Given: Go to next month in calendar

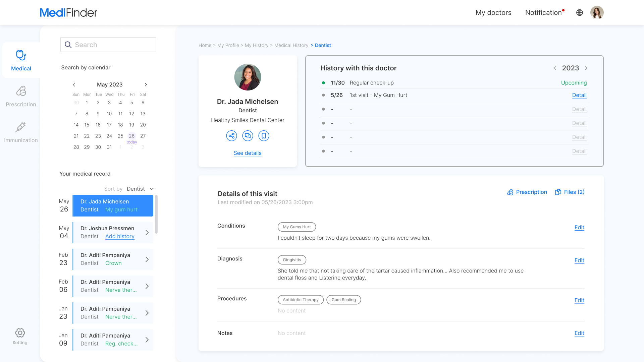Looking at the screenshot, I should (x=146, y=85).
